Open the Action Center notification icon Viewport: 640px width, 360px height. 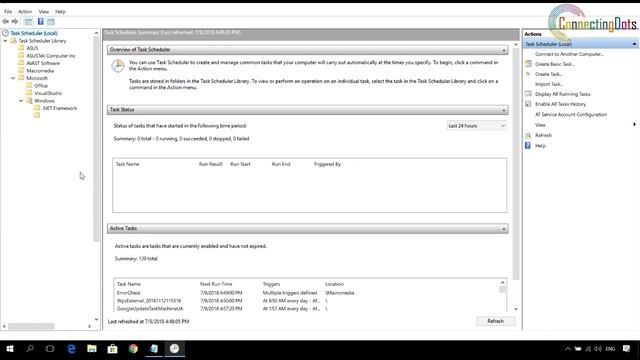click(x=627, y=349)
